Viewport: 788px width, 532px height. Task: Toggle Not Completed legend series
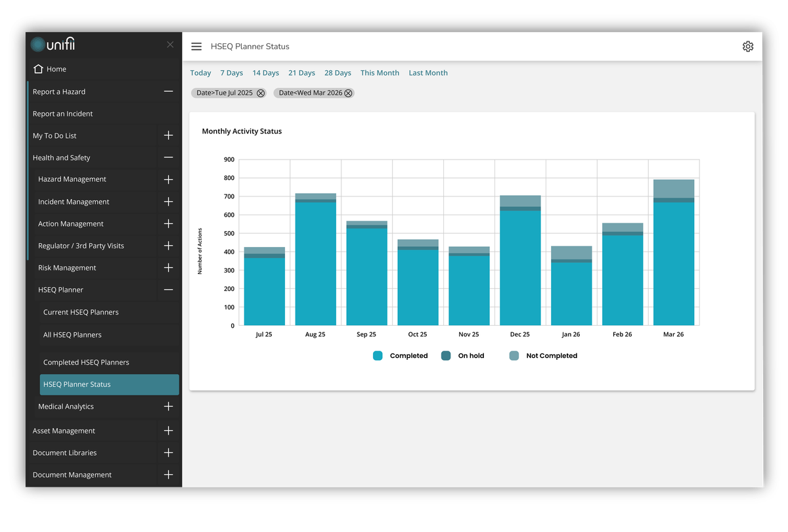pos(544,356)
